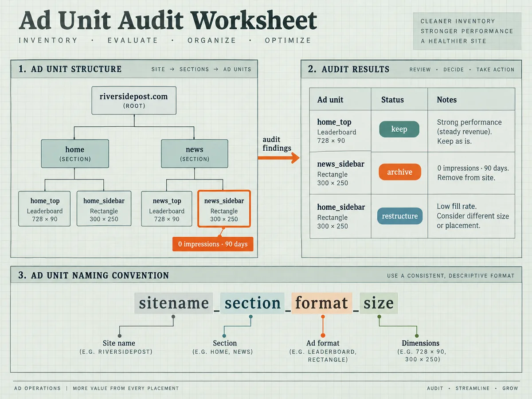
Task: Click the 1. Ad Unit Structure heading
Action: tap(70, 69)
